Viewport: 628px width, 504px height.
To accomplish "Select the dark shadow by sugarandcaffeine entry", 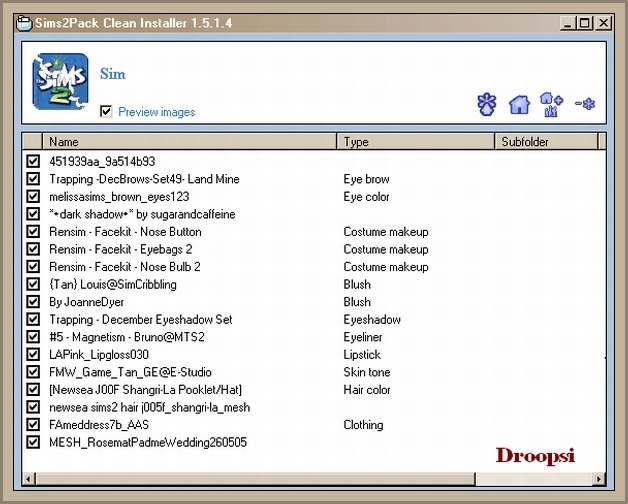I will [142, 214].
